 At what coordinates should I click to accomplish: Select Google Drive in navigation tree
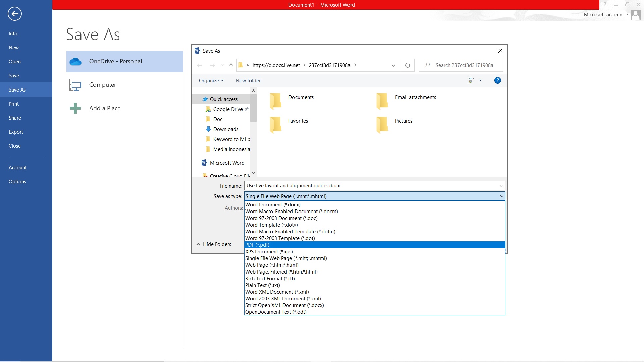tap(227, 109)
